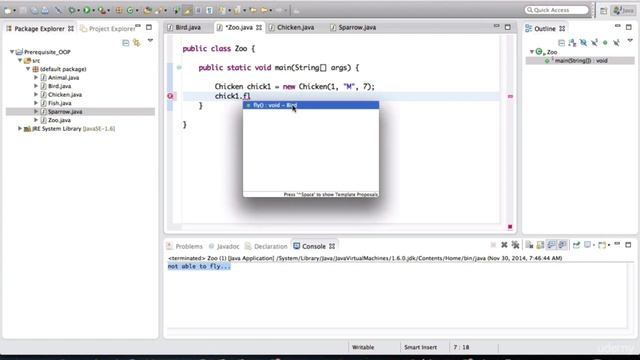Expand Animal.java in Package Explorer
The width and height of the screenshot is (640, 360).
pos(36,78)
